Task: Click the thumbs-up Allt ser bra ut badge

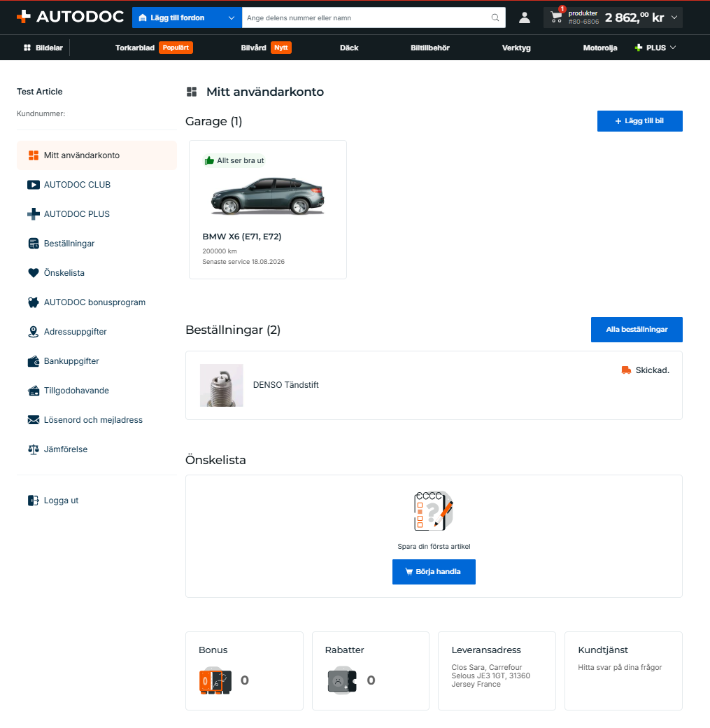Action: tap(234, 160)
